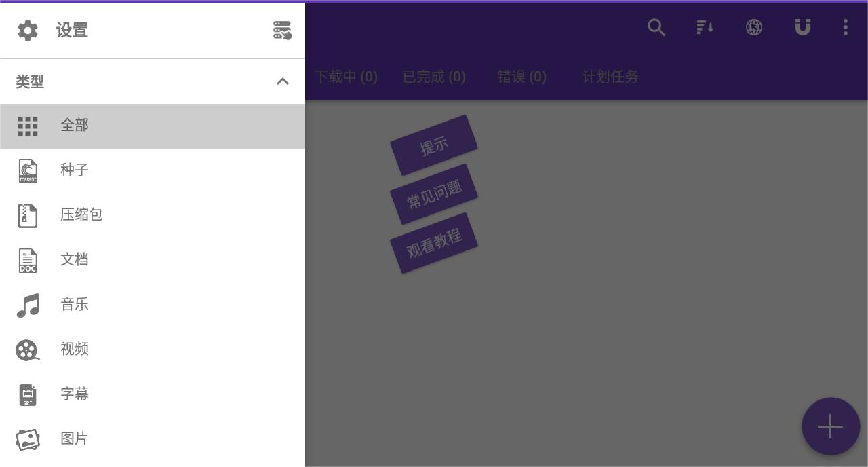The height and width of the screenshot is (467, 868).
Task: Open the sort order icon
Action: (705, 27)
